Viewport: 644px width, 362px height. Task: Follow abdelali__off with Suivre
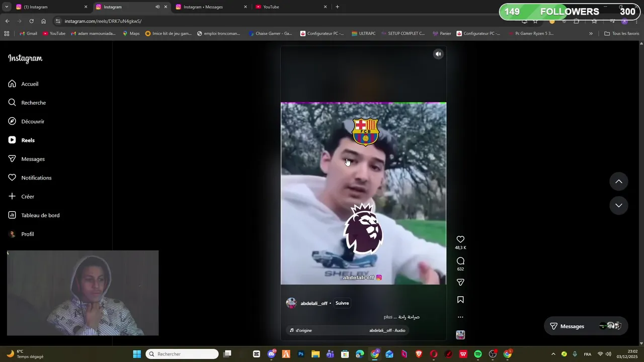point(342,303)
